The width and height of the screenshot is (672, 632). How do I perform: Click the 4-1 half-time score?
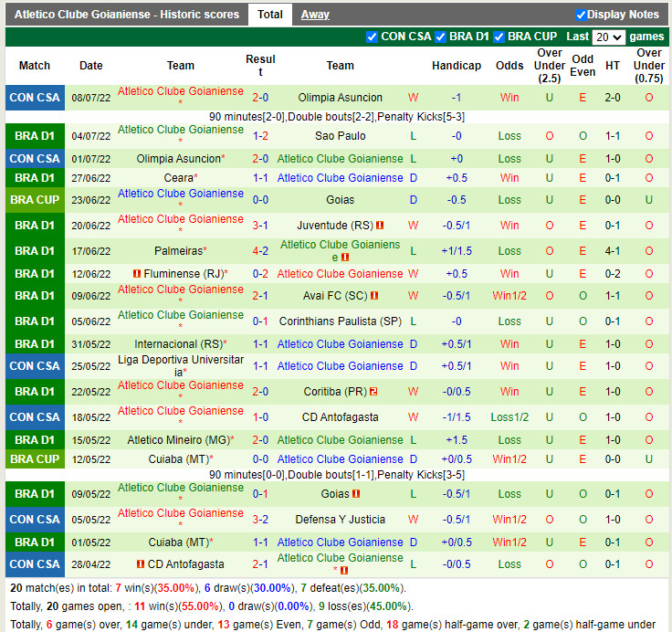[x=613, y=251]
